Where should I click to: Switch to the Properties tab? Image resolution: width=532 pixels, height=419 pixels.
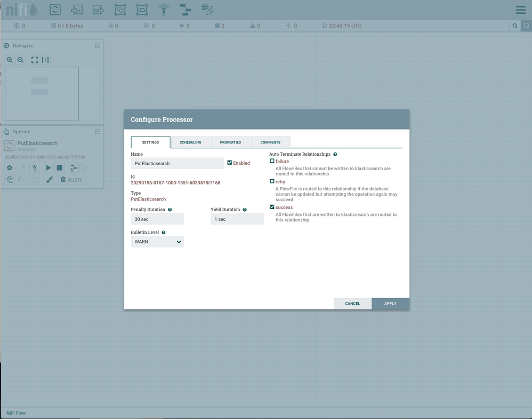tap(230, 142)
